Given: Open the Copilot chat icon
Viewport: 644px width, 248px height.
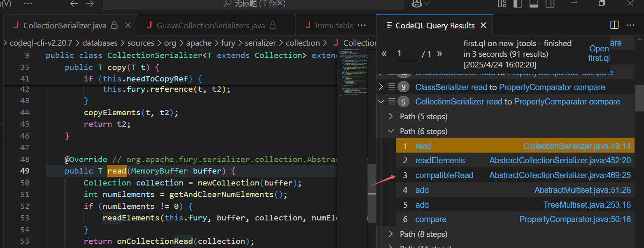Looking at the screenshot, I should pyautogui.click(x=416, y=4).
